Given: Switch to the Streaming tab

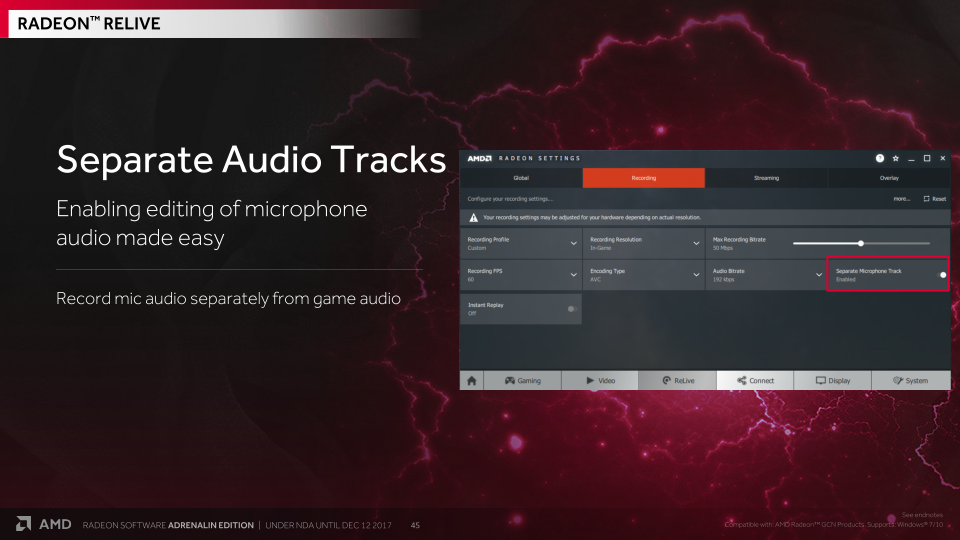Looking at the screenshot, I should click(x=767, y=178).
